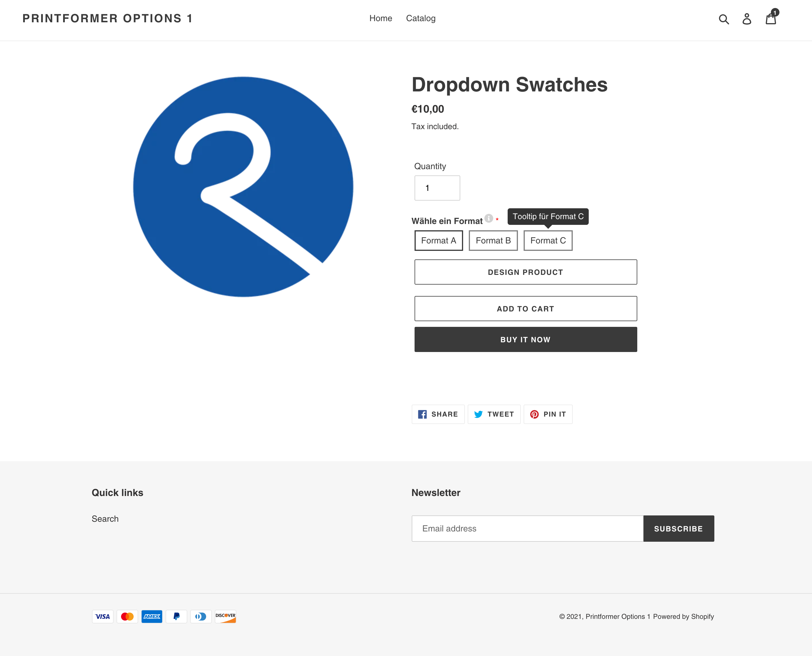Open the shopping cart icon
Image resolution: width=812 pixels, height=656 pixels.
pos(770,19)
